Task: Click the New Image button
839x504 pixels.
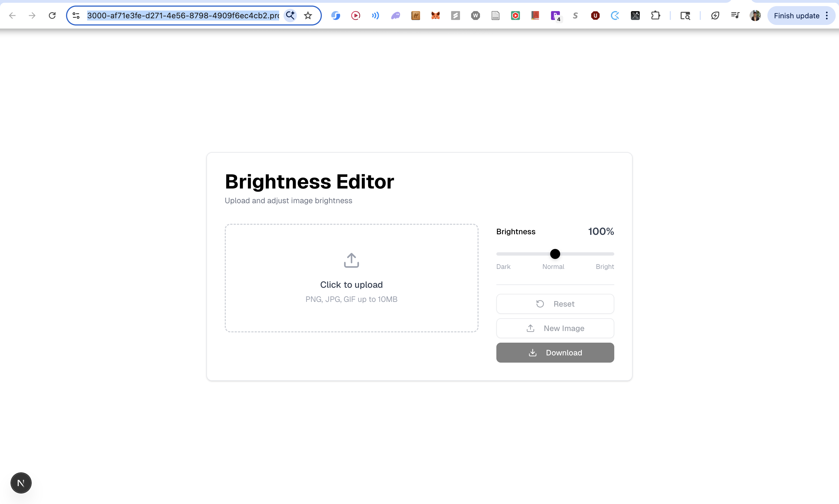Action: point(555,328)
